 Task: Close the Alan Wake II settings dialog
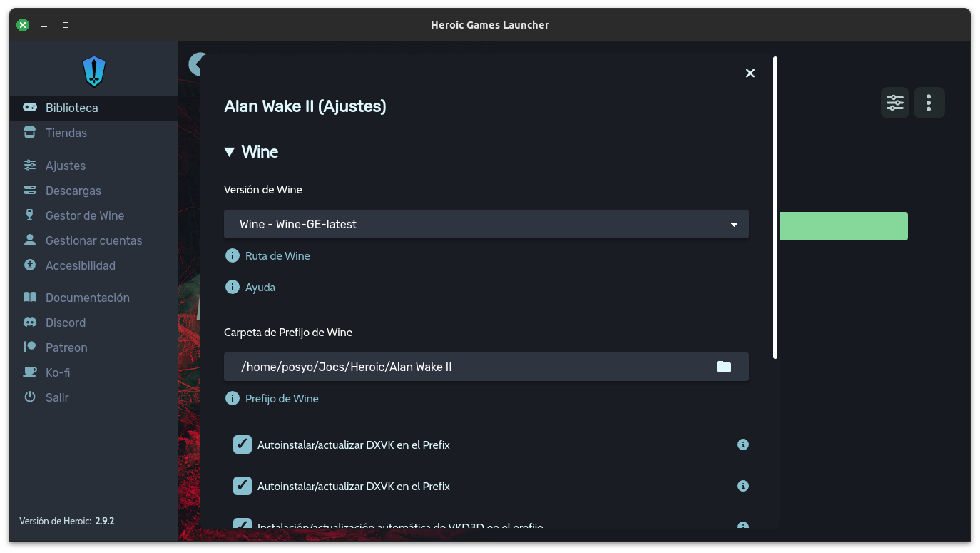point(750,73)
